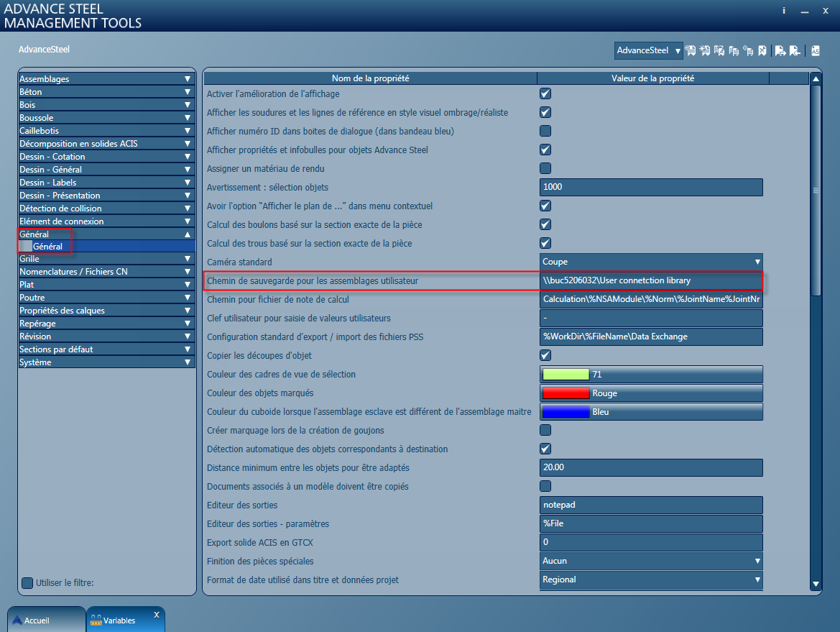Click the delete profile icon with X mark
Viewport: 840px width, 632px height.
[x=762, y=50]
